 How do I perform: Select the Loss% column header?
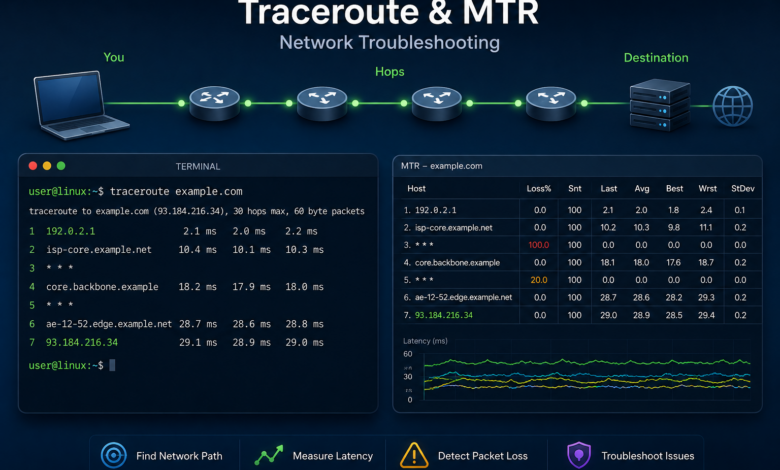pyautogui.click(x=539, y=188)
